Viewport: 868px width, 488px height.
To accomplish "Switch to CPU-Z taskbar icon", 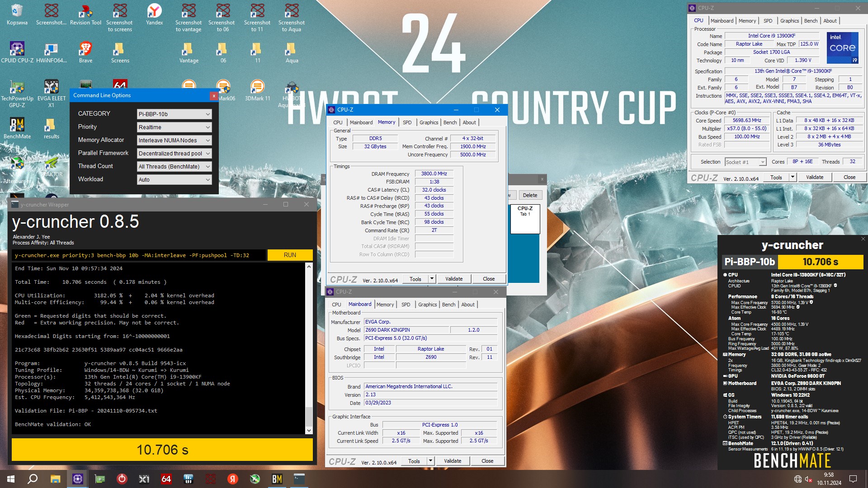I will click(78, 479).
